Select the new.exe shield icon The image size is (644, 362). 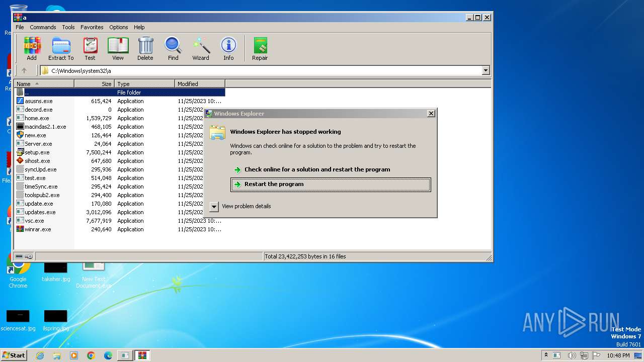(x=20, y=135)
